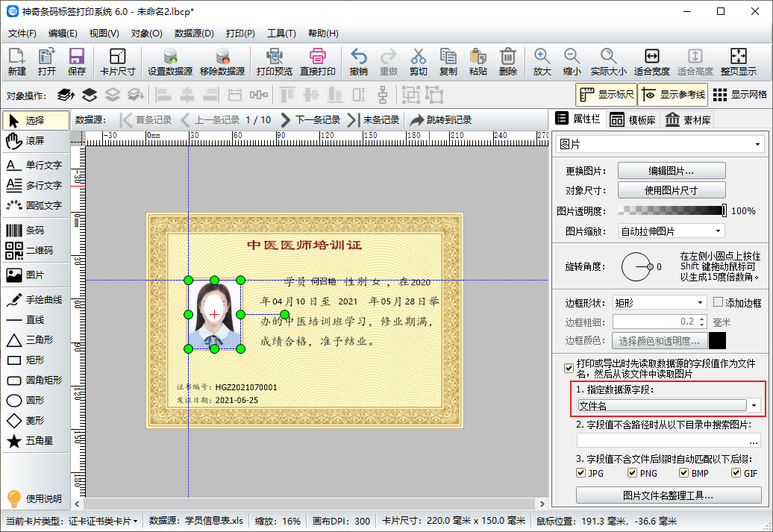Click the rotation angle dial
The image size is (773, 532).
click(636, 266)
